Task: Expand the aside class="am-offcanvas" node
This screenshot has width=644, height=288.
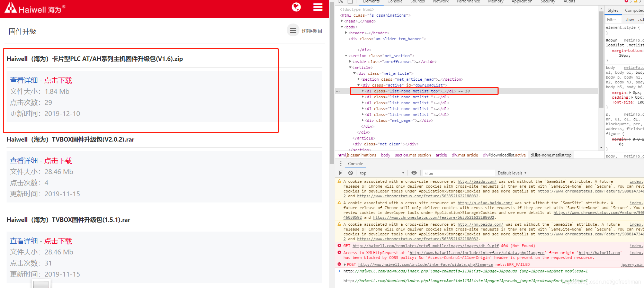Action: coord(350,62)
